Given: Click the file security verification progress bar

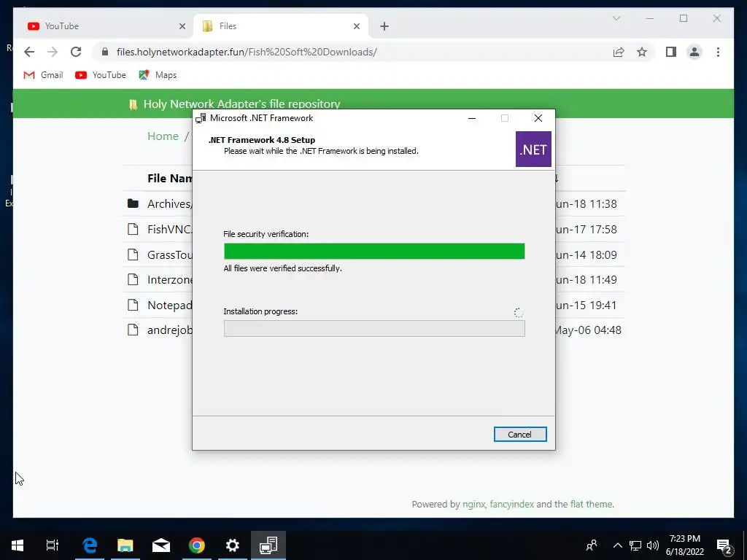Looking at the screenshot, I should coord(374,252).
